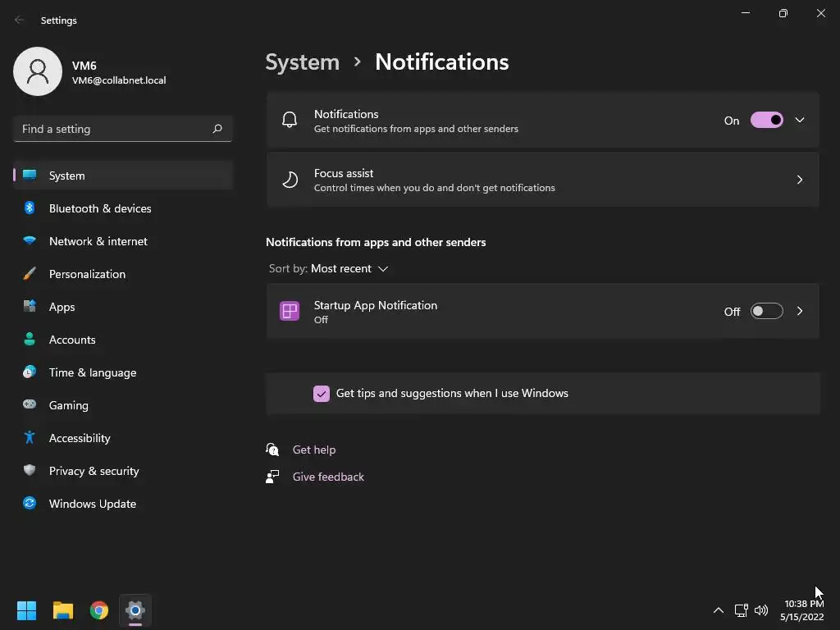Click the Network & internet wifi icon
Viewport: 840px width, 630px height.
coord(30,241)
